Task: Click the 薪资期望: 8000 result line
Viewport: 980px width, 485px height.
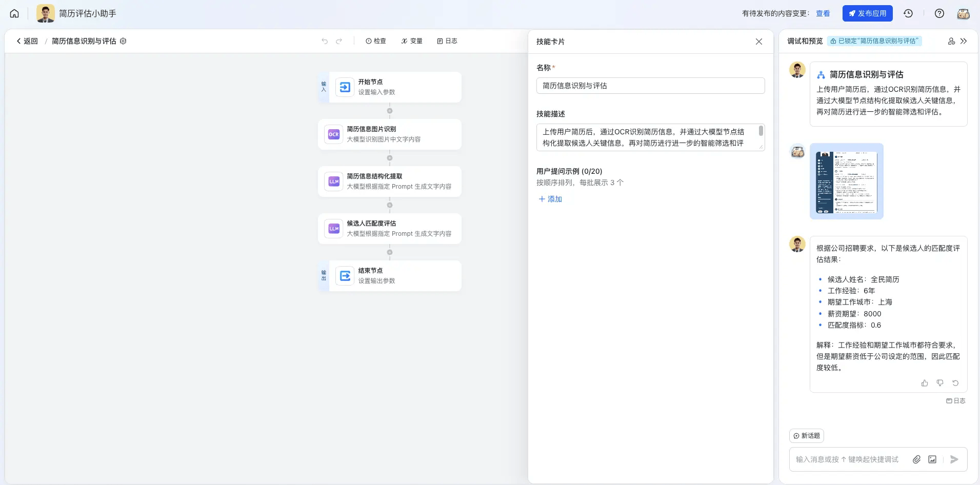Action: click(854, 314)
